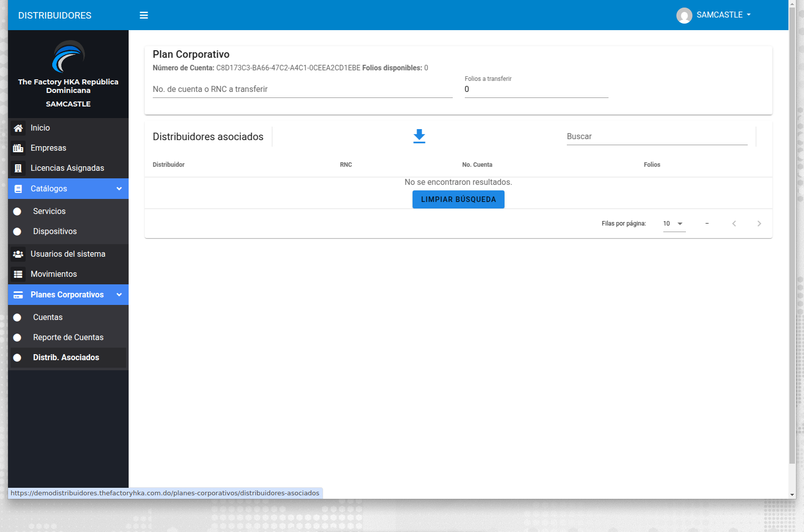This screenshot has width=804, height=532.
Task: Click the SAMCASTLE user avatar icon
Action: tap(684, 16)
